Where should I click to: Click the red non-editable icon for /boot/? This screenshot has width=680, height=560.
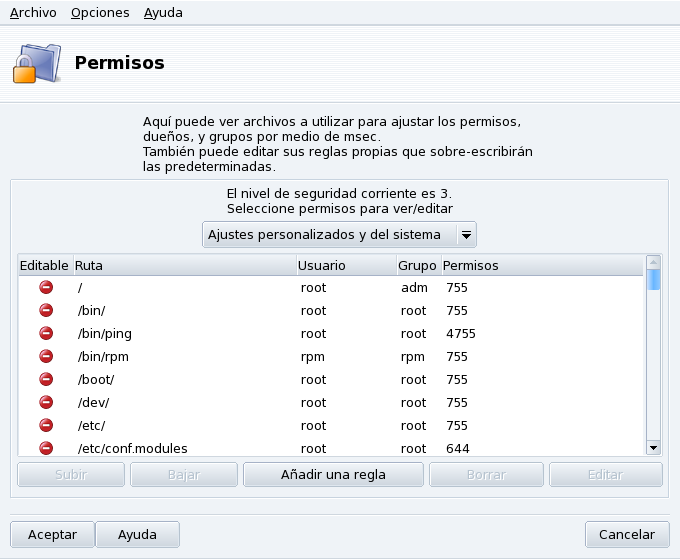click(46, 379)
